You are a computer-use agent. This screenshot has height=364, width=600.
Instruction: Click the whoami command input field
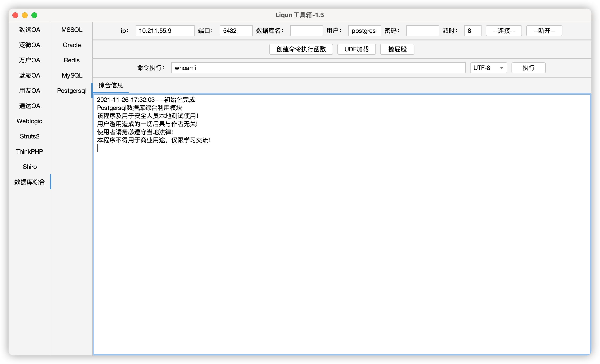[318, 68]
